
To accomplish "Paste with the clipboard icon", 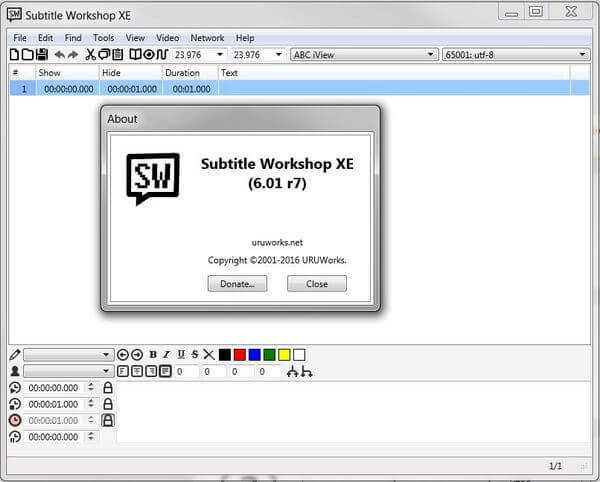I will [x=118, y=55].
